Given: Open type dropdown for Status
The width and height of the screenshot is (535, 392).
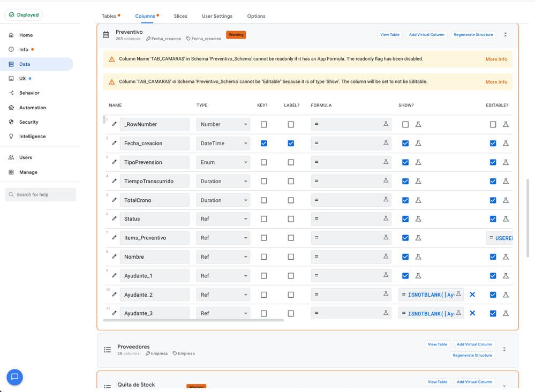Looking at the screenshot, I should tap(223, 219).
